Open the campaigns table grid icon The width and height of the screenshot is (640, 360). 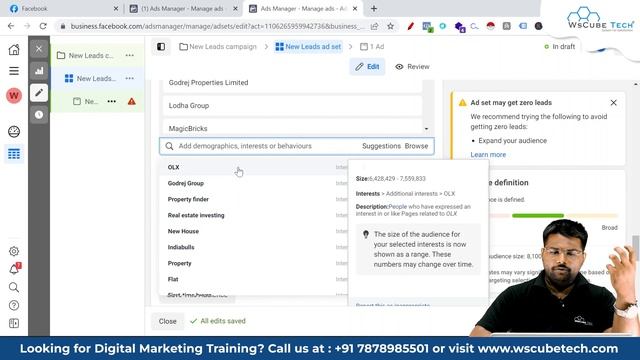point(14,154)
